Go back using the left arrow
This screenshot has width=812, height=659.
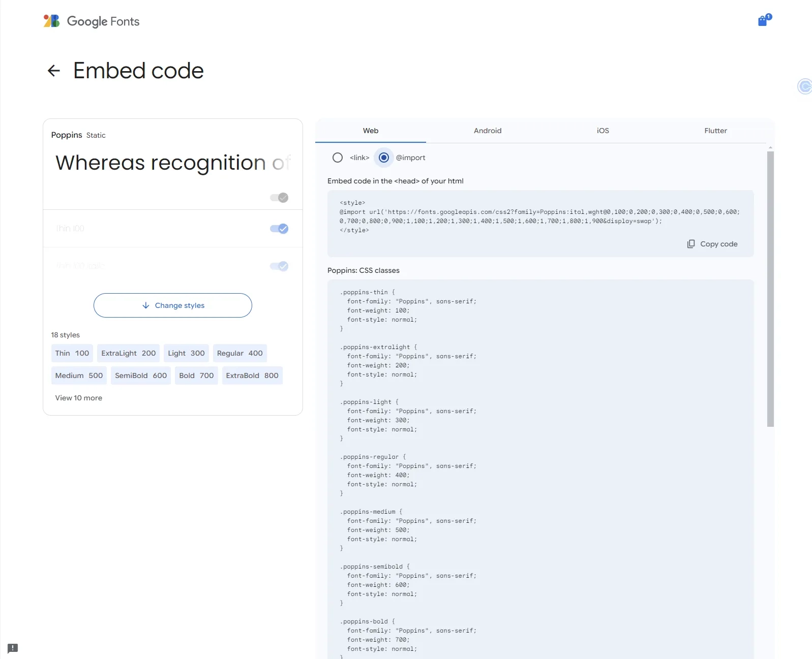click(54, 71)
